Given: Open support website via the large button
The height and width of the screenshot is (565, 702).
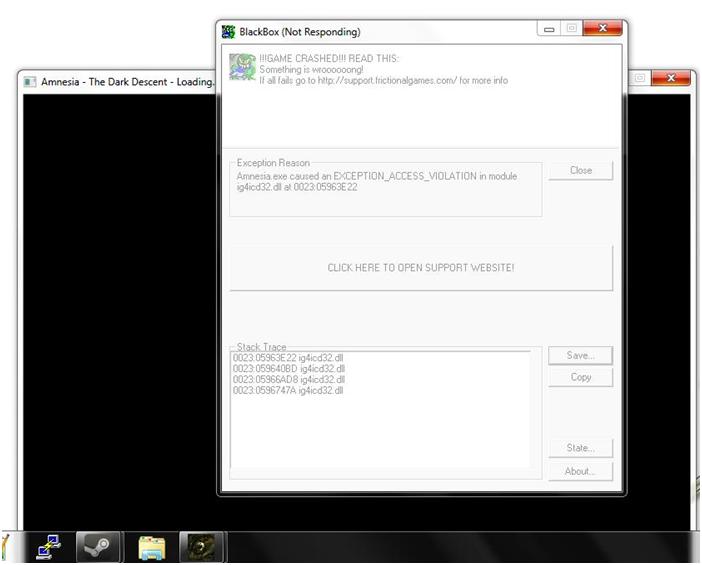Looking at the screenshot, I should tap(421, 268).
